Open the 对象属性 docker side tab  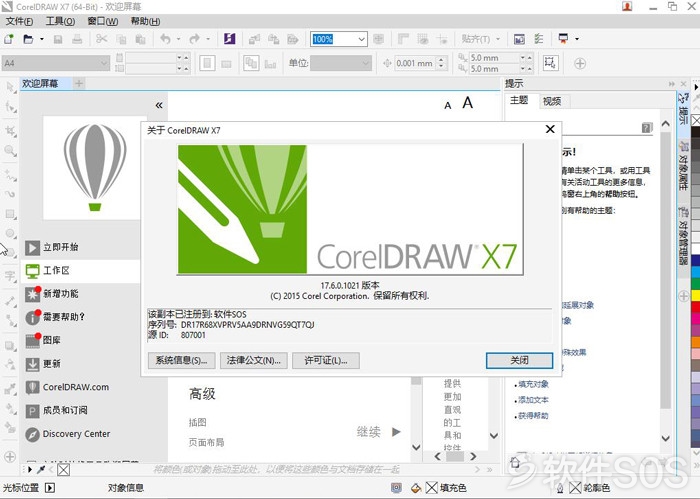point(683,165)
